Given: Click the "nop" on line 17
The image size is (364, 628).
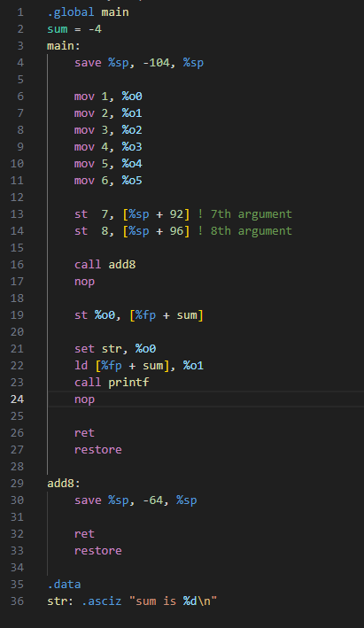Looking at the screenshot, I should (x=84, y=282).
